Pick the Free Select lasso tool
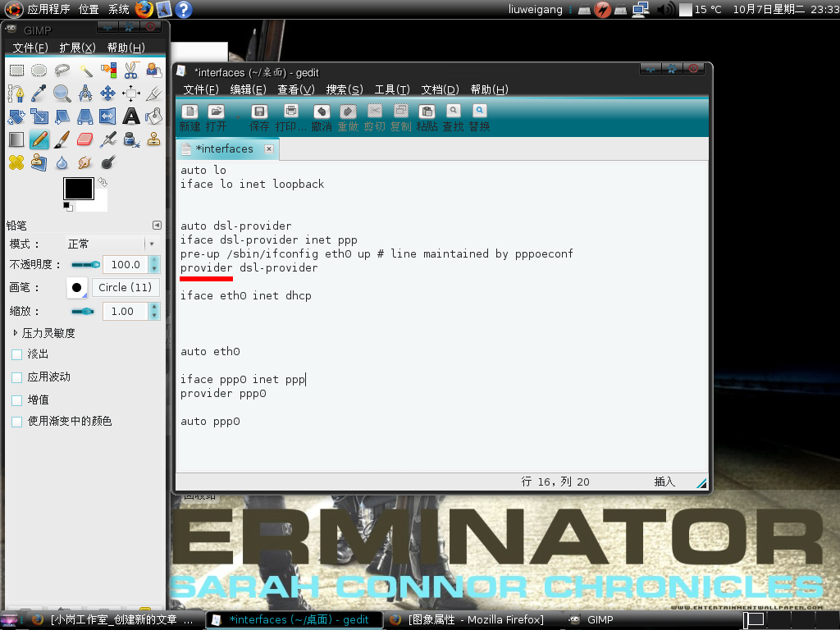840x630 pixels. point(62,71)
